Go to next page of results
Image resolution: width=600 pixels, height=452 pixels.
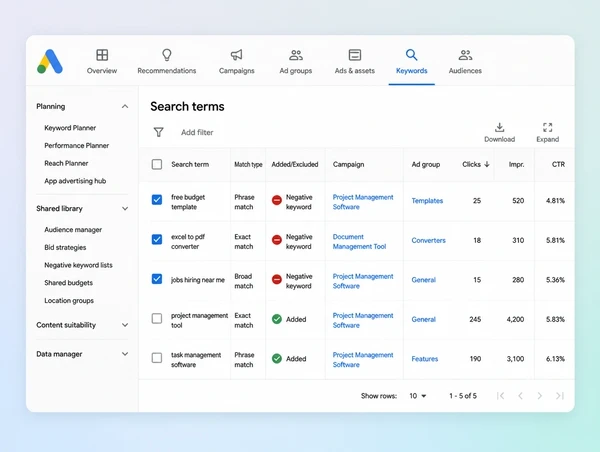point(540,396)
